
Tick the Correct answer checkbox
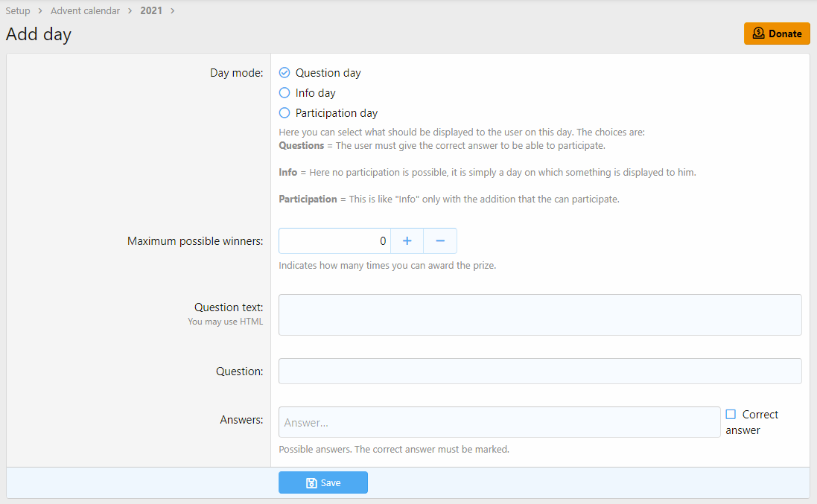[x=731, y=415]
